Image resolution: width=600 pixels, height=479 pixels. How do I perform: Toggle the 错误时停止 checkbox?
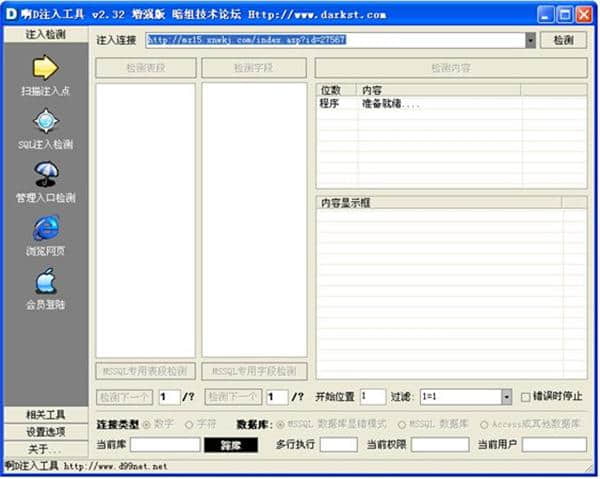pos(526,397)
